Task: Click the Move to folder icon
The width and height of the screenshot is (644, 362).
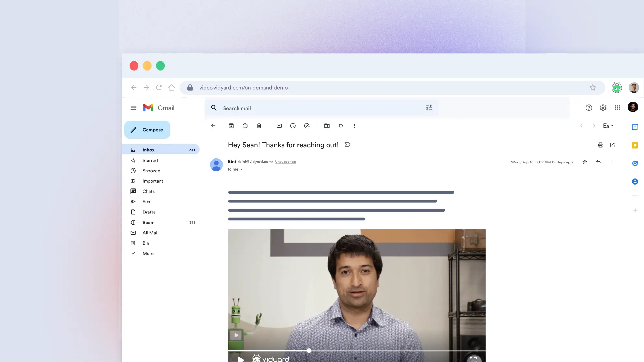Action: coord(327,126)
